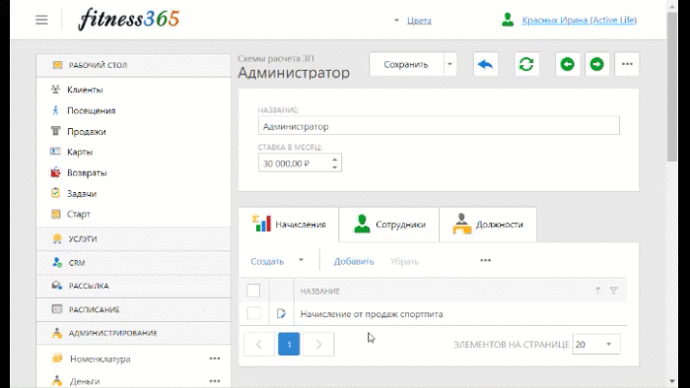Click the Карты card icon
This screenshot has height=388, width=690.
55,152
